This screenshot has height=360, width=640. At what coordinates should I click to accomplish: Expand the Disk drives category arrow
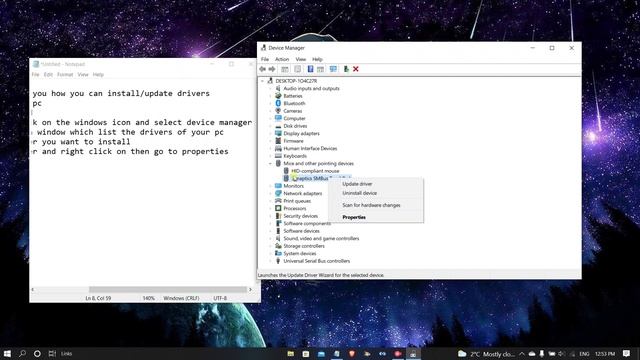click(x=270, y=126)
